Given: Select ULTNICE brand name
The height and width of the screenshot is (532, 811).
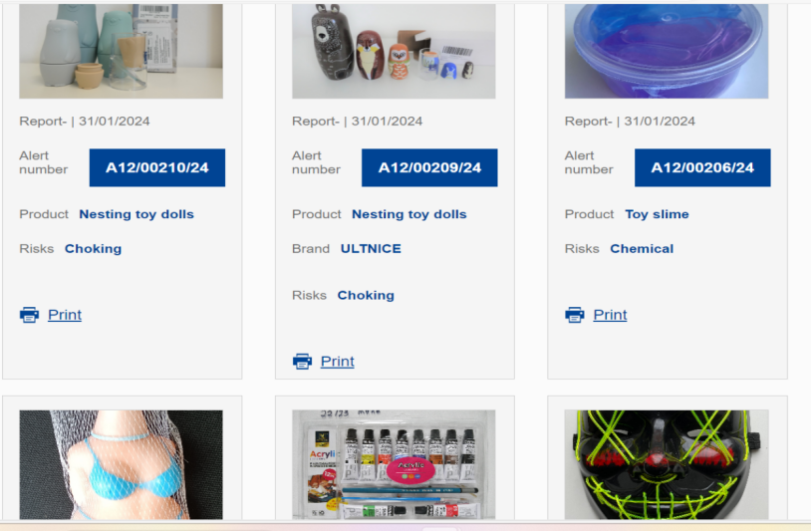Looking at the screenshot, I should pyautogui.click(x=371, y=249).
